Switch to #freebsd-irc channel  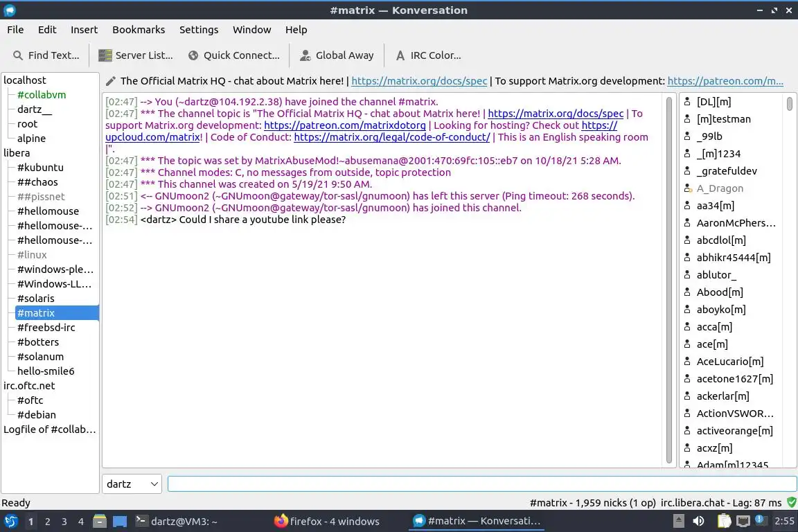tap(46, 328)
